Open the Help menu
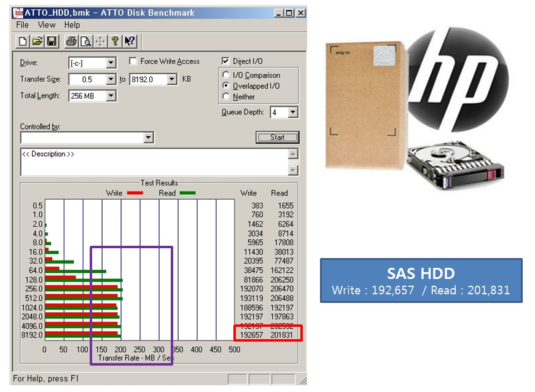535x392 pixels. click(72, 25)
